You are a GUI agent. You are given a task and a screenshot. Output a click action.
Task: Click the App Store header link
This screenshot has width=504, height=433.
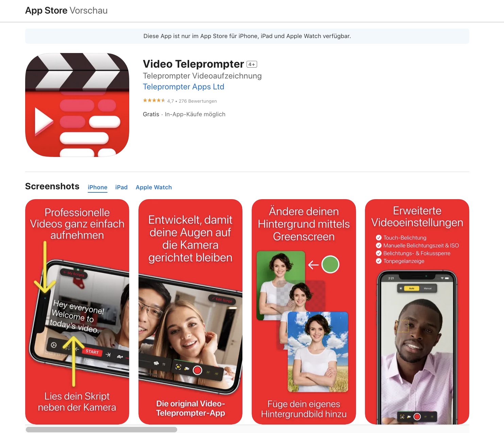point(46,11)
